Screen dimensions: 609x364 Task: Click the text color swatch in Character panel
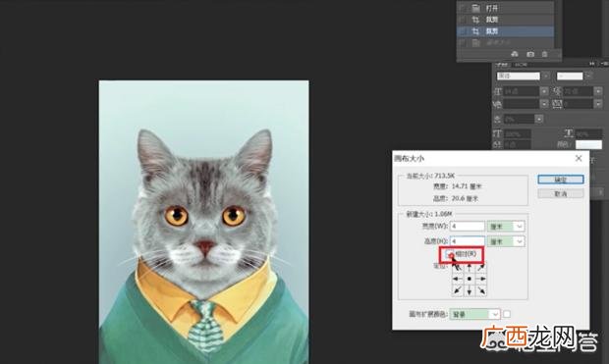point(588,144)
